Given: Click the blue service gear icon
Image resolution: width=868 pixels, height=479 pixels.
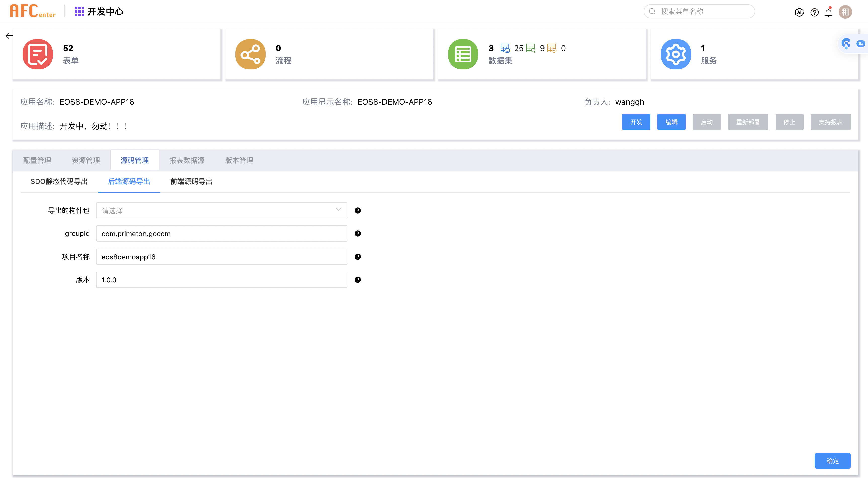Looking at the screenshot, I should click(x=676, y=54).
